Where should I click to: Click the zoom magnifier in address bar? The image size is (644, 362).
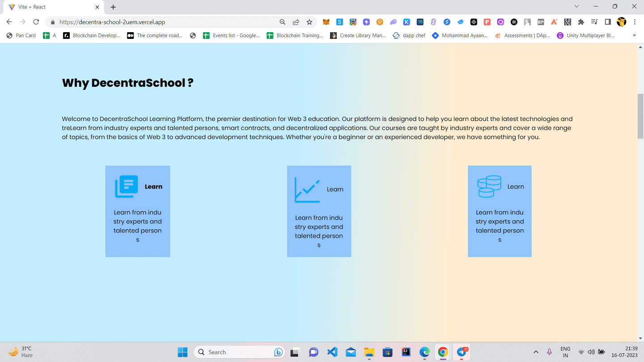[x=283, y=22]
